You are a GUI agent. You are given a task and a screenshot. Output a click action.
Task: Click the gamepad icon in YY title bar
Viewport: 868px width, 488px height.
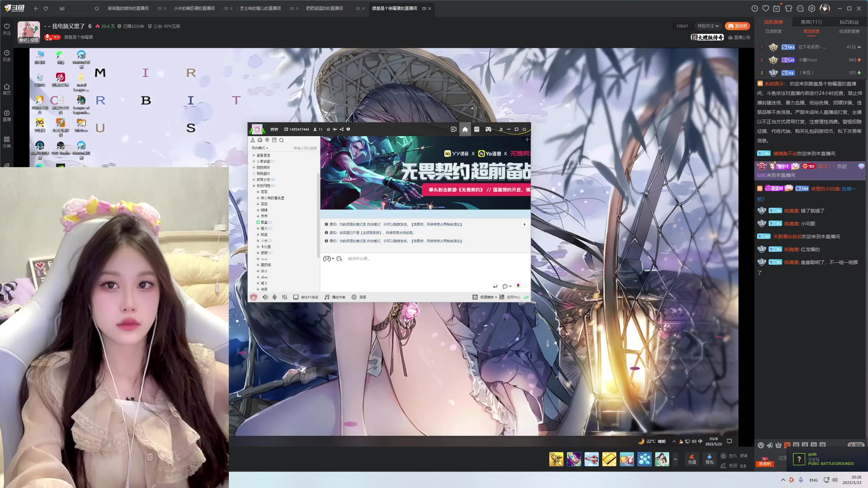pos(488,129)
